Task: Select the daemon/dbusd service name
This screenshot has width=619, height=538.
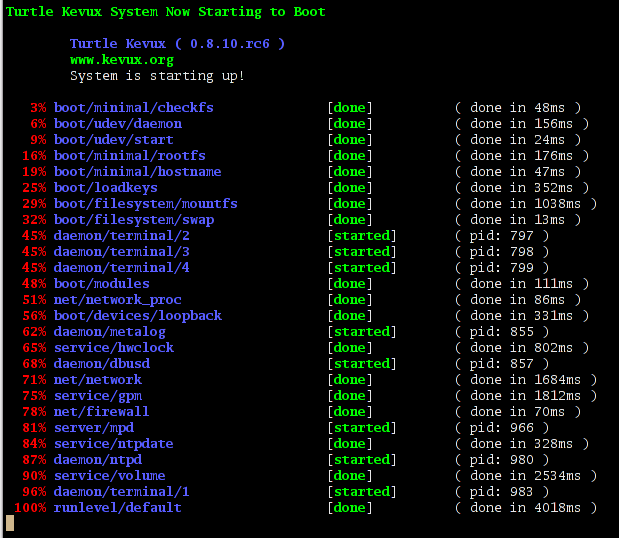Action: (102, 364)
